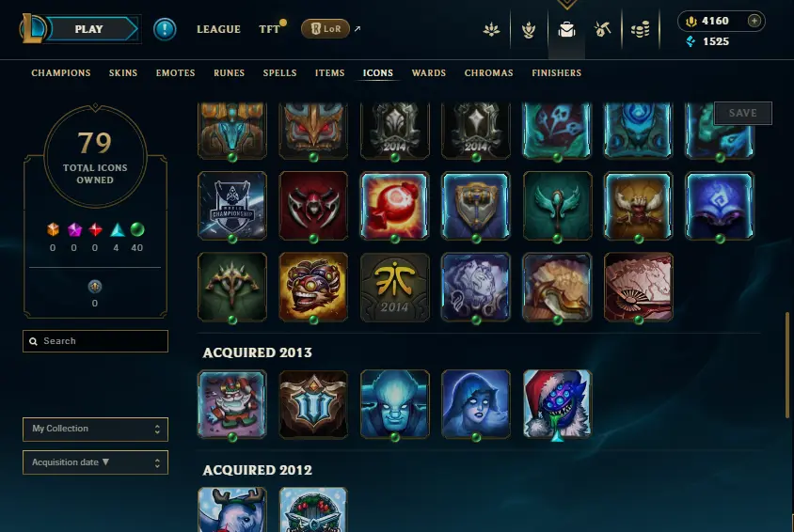The image size is (794, 532).
Task: Click the icon Search input field
Action: (x=95, y=341)
